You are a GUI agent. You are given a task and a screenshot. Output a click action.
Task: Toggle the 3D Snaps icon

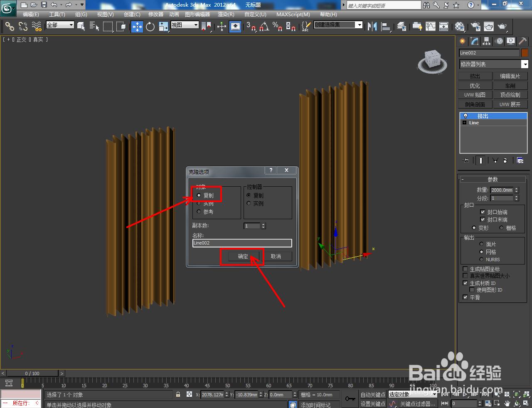[251, 26]
